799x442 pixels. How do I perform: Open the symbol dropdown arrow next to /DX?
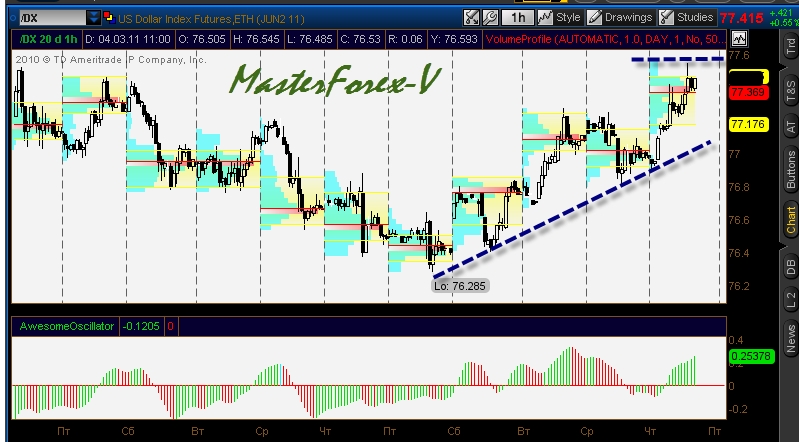tap(93, 18)
